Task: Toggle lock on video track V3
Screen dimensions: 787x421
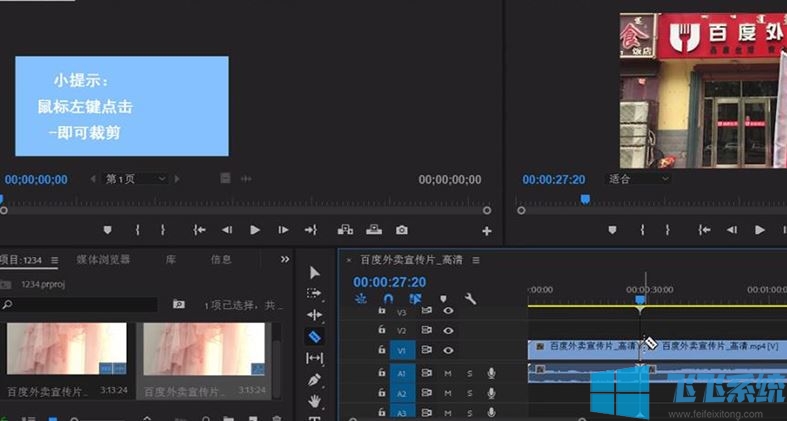Action: [381, 310]
